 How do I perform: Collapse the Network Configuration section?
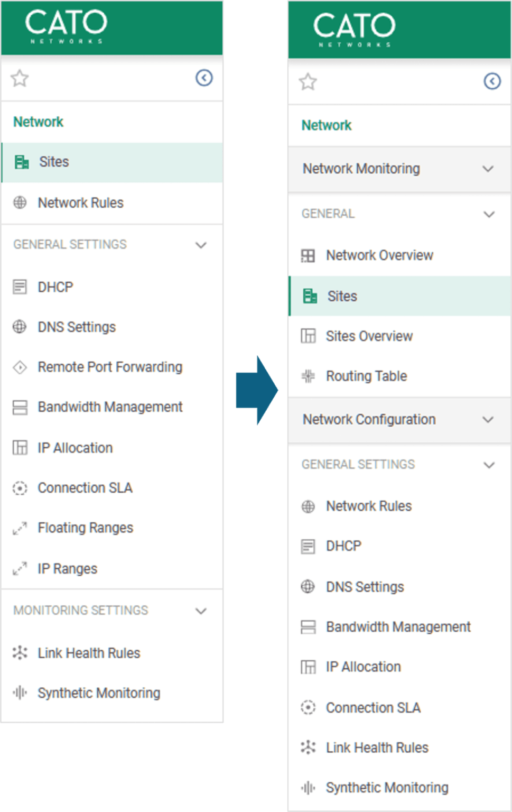pyautogui.click(x=488, y=420)
